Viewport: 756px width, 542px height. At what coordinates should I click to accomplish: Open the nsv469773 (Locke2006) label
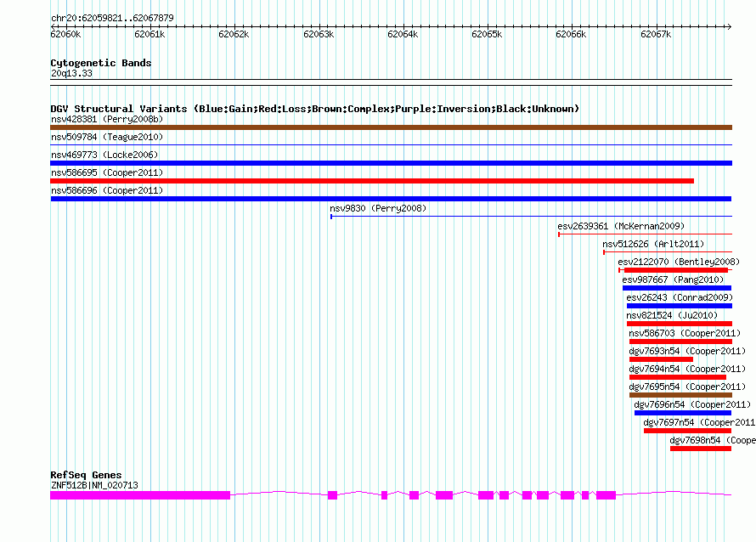click(104, 155)
